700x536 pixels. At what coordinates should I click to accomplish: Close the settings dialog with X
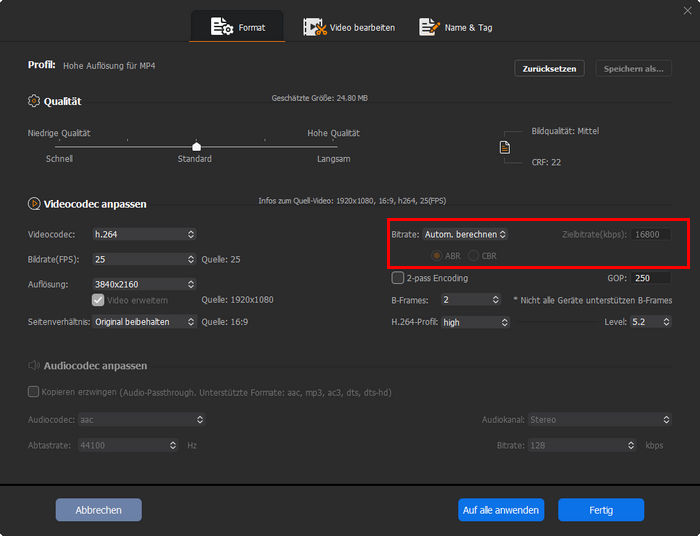tap(688, 10)
